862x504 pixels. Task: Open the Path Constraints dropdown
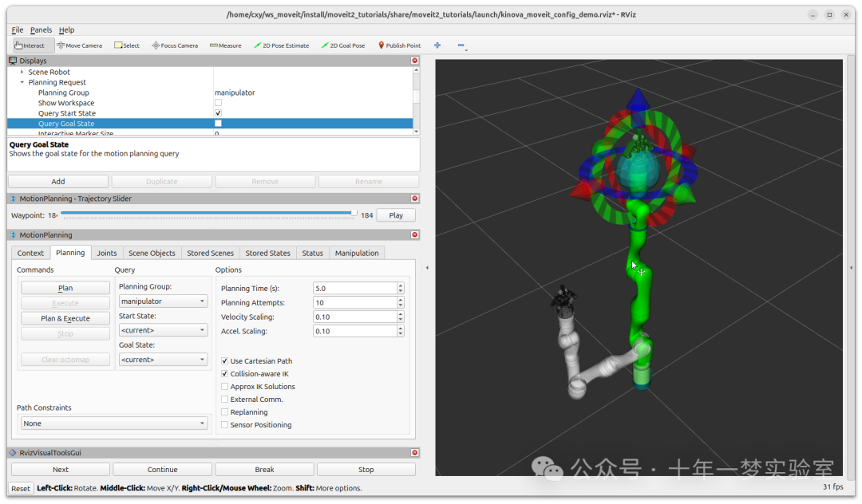pos(114,423)
